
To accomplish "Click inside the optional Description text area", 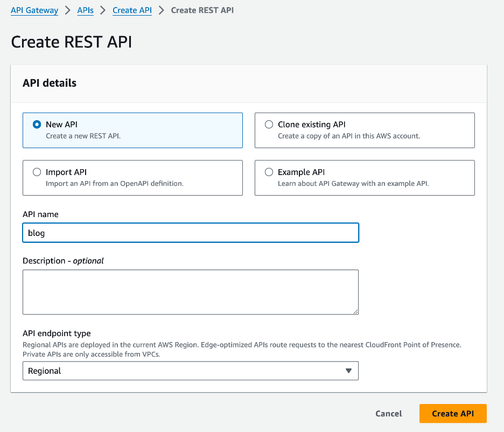I will [x=190, y=291].
